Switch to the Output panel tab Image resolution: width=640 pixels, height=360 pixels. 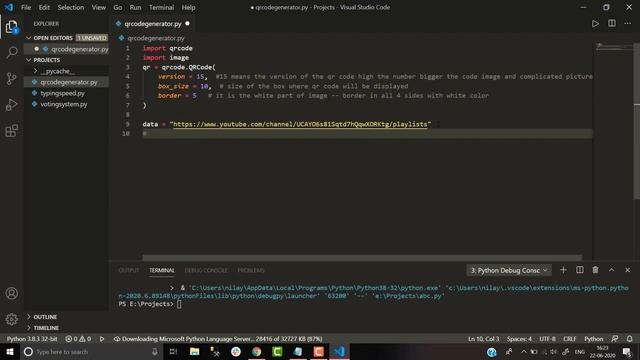click(129, 270)
